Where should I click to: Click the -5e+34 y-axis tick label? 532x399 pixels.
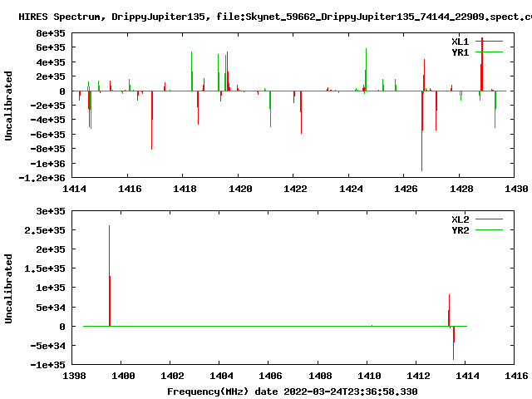pyautogui.click(x=48, y=346)
